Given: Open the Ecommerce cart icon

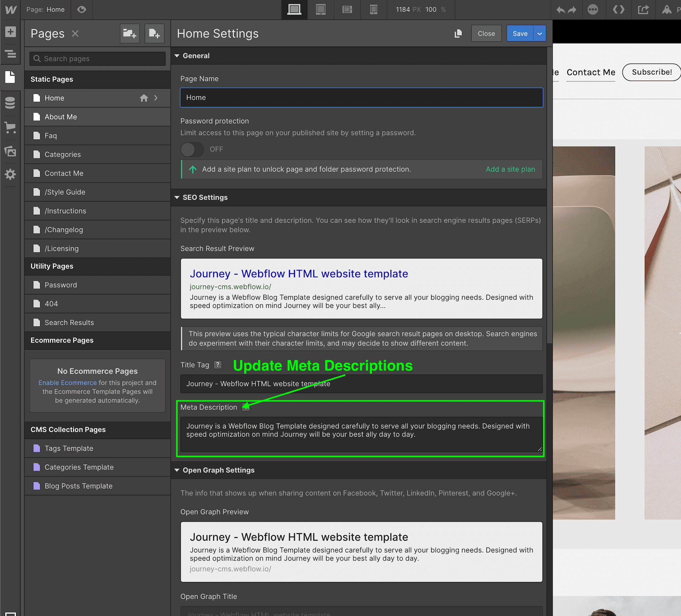Looking at the screenshot, I should click(x=10, y=127).
